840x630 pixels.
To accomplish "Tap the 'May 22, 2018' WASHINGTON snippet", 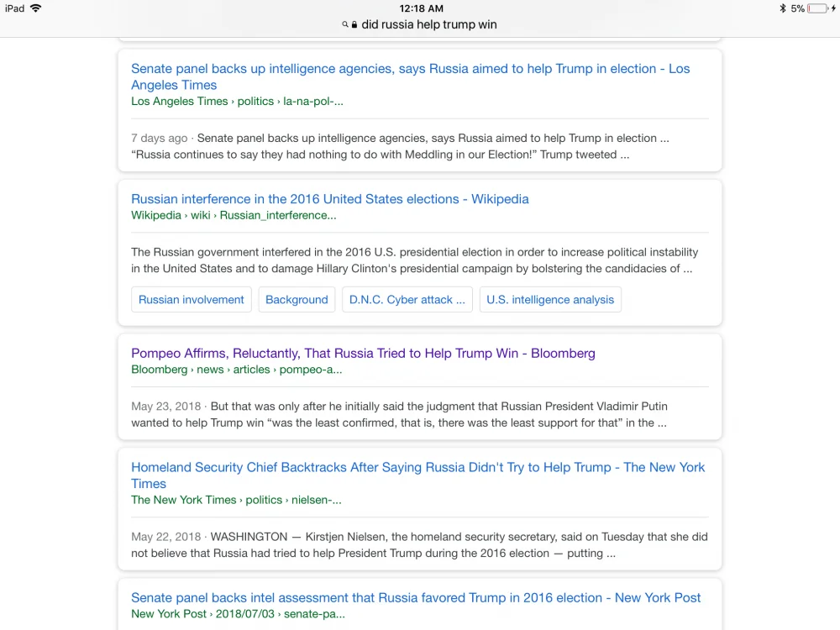I will coord(419,545).
